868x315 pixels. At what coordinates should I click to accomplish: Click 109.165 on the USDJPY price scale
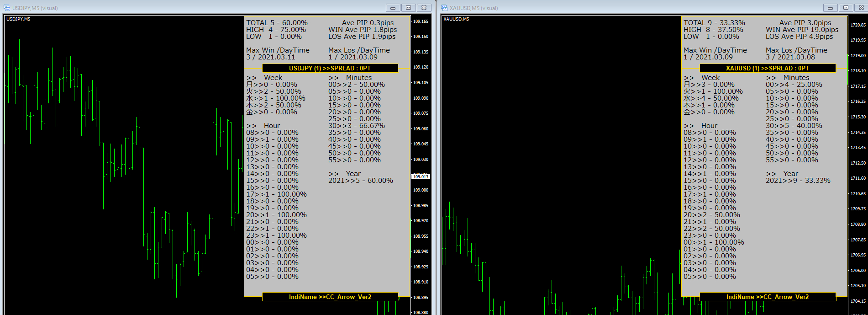point(421,21)
